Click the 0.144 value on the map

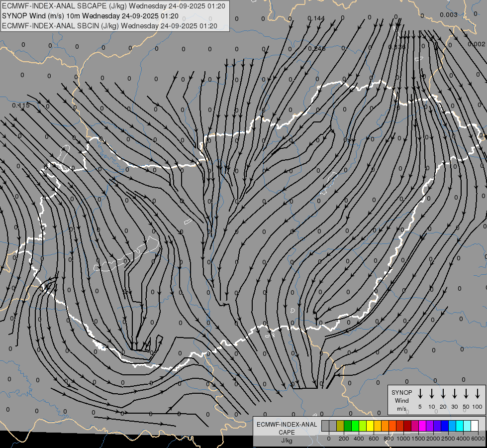coord(316,18)
